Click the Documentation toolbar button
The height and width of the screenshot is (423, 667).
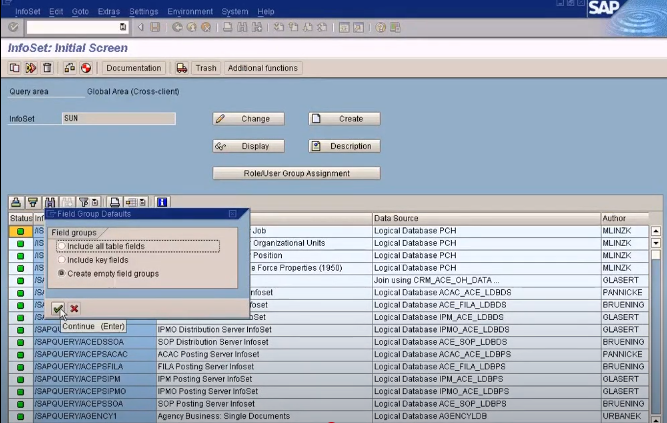pyautogui.click(x=134, y=68)
